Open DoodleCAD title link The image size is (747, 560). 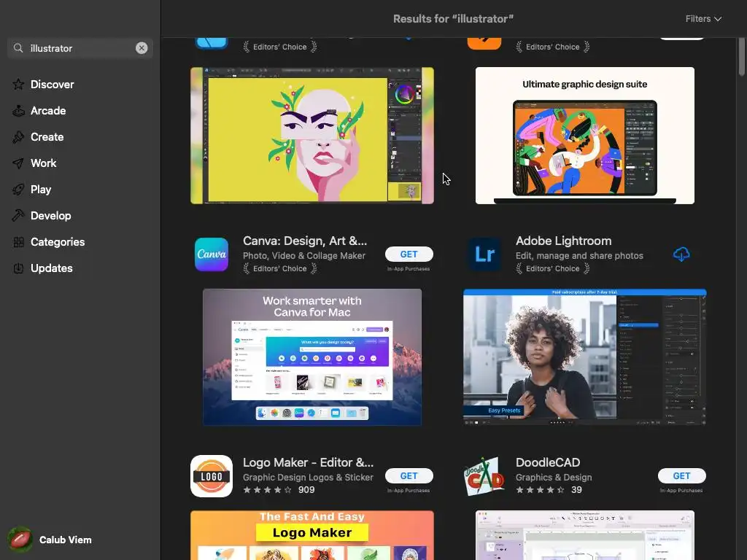548,462
